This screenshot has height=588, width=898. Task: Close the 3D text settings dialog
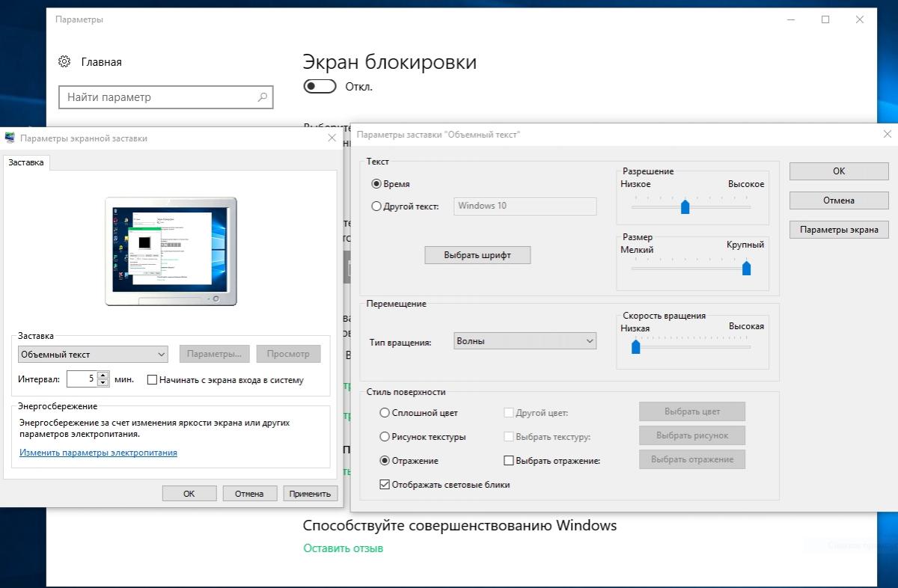888,135
